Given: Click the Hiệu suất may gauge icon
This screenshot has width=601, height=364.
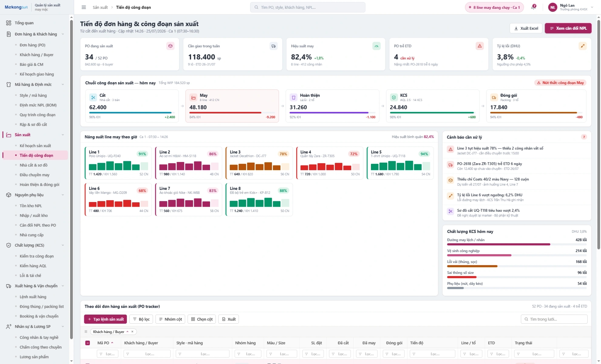Looking at the screenshot, I should (x=377, y=46).
